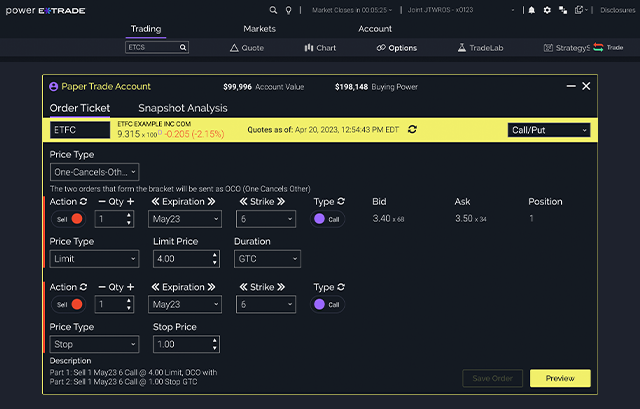Click the notifications bell icon

(531, 10)
